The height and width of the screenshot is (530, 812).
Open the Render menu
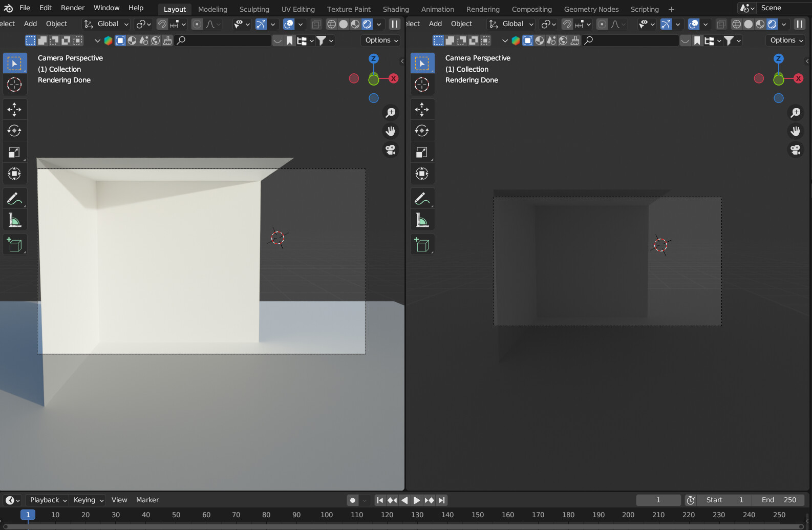73,8
